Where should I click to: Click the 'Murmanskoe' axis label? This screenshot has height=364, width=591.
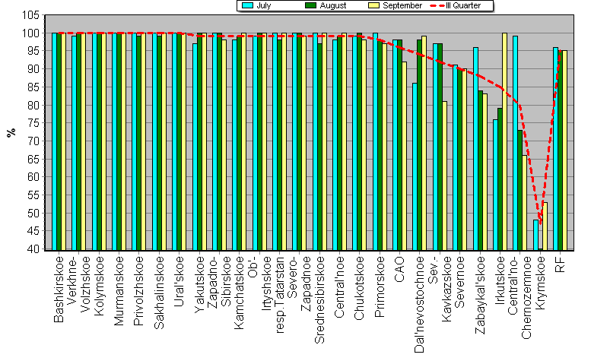pyautogui.click(x=119, y=290)
